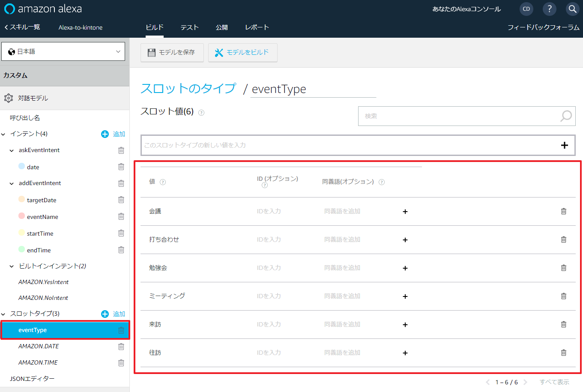583x392 pixels.
Task: Show help for 同義語 column
Action: (x=382, y=182)
